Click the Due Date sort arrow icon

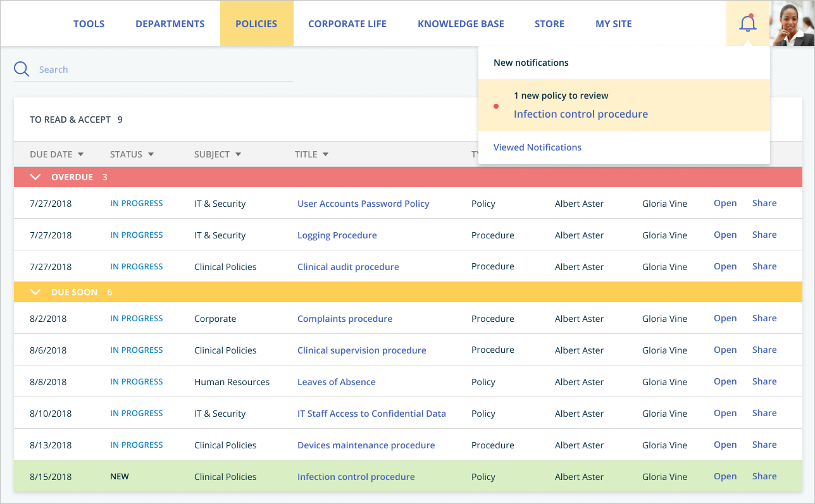(80, 154)
